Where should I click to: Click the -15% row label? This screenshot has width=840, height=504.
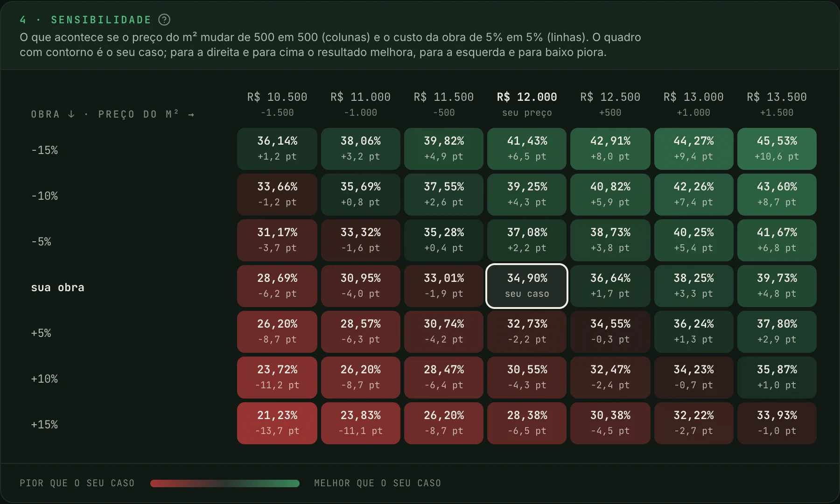[44, 150]
